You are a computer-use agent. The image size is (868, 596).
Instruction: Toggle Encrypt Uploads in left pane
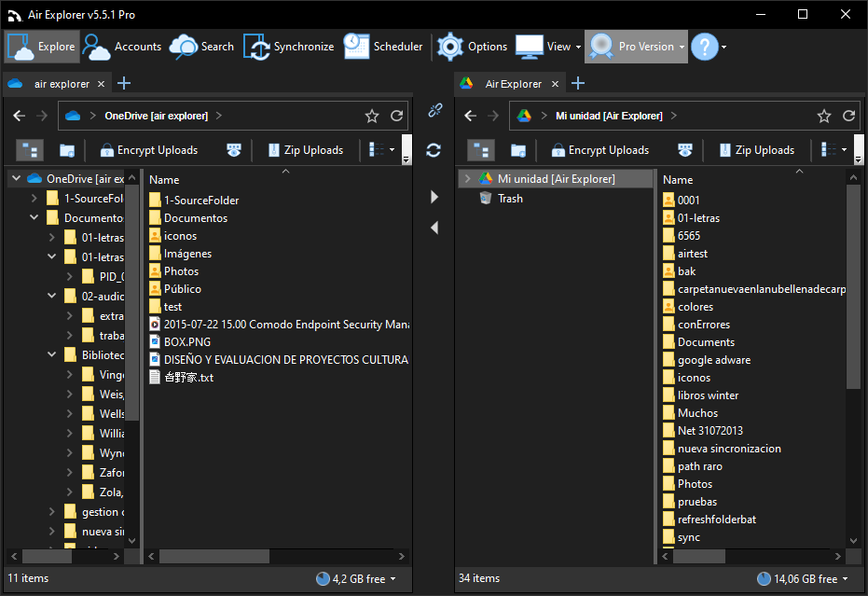click(149, 150)
